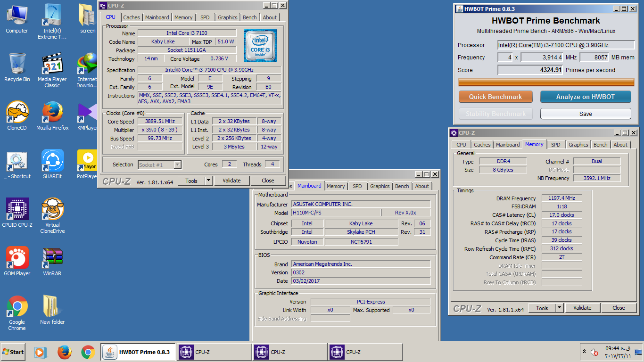The height and width of the screenshot is (362, 644).
Task: Switch to SPD tab in CPU window
Action: (205, 17)
